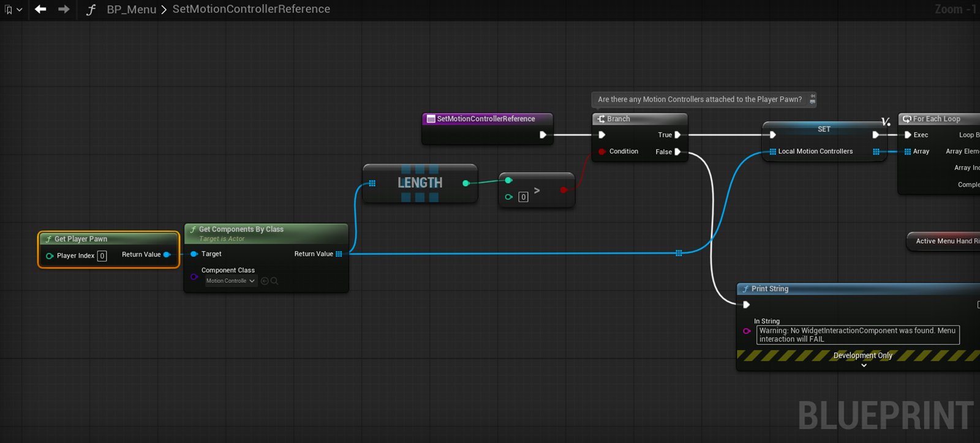Expand Print String's Development Only advanced options

(x=864, y=365)
